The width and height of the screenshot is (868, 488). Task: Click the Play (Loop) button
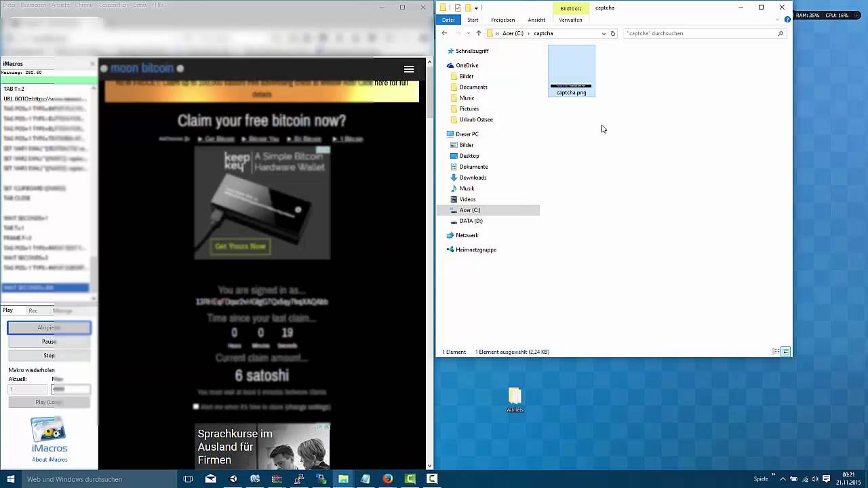[49, 402]
